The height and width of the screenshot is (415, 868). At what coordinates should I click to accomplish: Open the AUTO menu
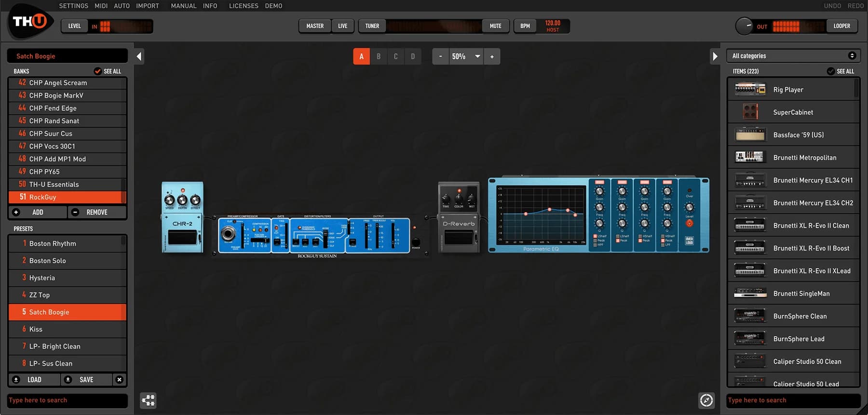pos(122,6)
